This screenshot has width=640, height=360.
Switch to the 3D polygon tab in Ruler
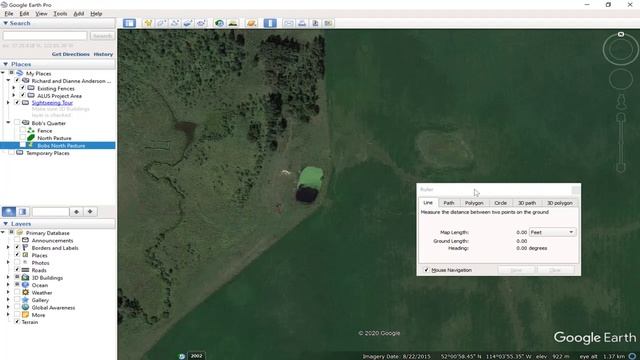click(560, 203)
